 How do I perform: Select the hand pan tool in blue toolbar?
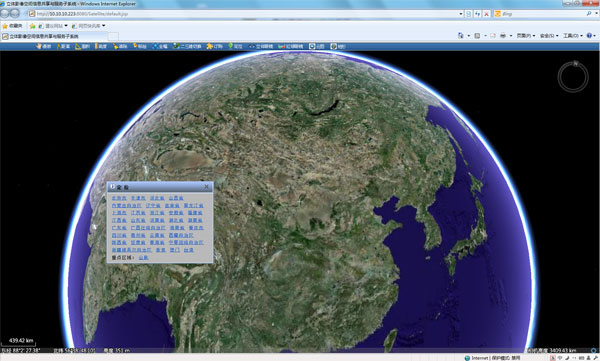coord(43,46)
